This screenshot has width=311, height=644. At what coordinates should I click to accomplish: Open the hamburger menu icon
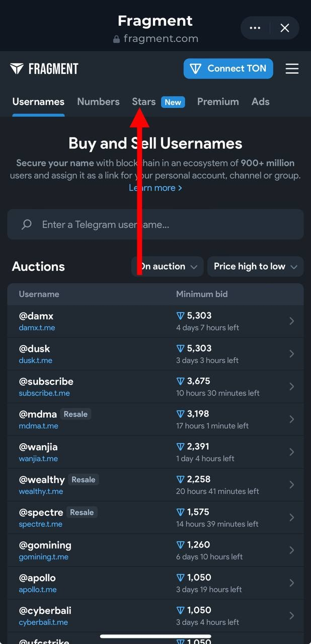pos(292,69)
